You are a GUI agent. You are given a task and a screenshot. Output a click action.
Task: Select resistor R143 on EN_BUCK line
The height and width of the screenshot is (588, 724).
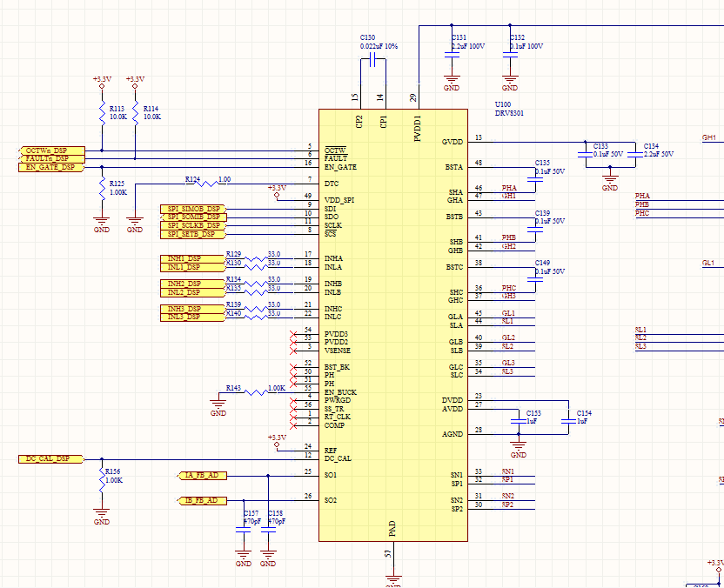tap(256, 393)
